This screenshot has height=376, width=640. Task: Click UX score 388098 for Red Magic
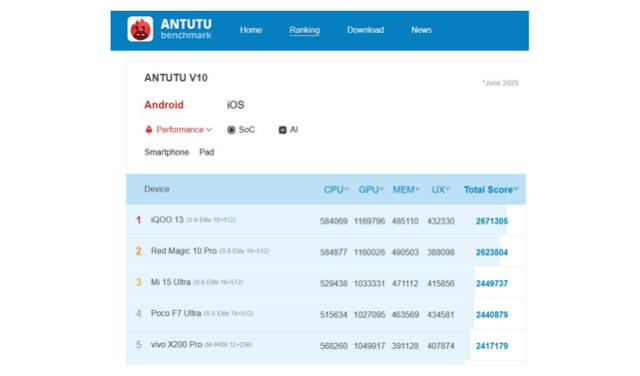click(x=440, y=252)
